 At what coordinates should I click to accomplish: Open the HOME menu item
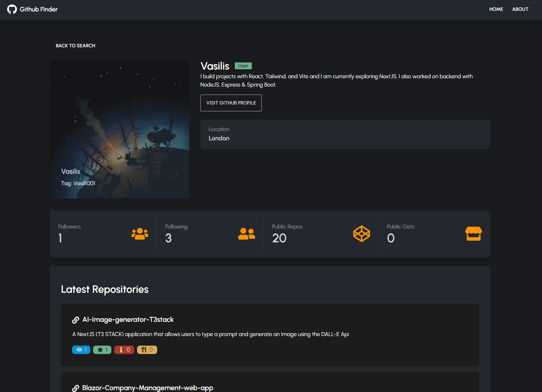(496, 9)
